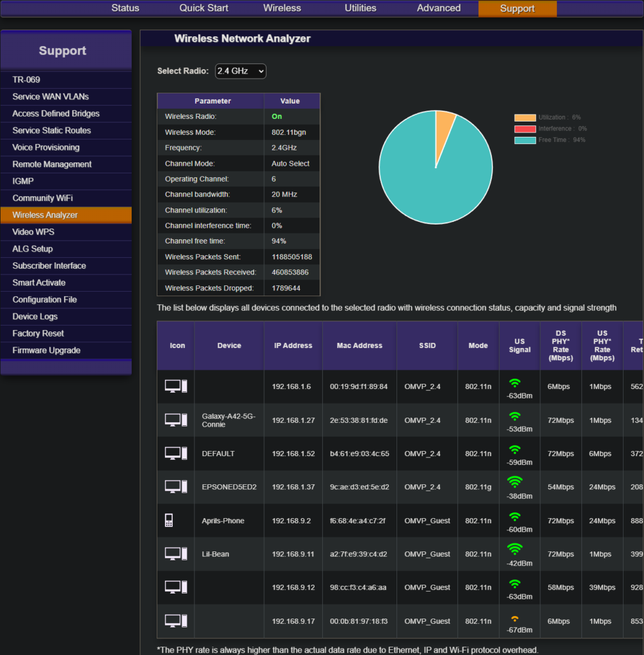The image size is (644, 655).
Task: Open the Factory Reset page
Action: pos(38,333)
